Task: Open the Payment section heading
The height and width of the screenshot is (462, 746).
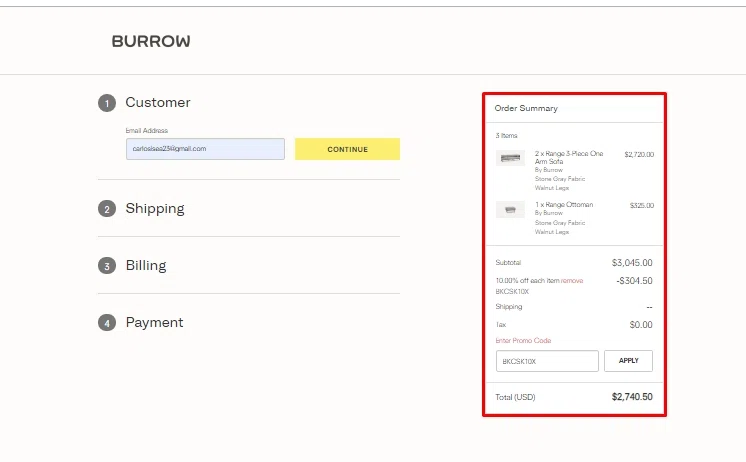Action: click(155, 323)
